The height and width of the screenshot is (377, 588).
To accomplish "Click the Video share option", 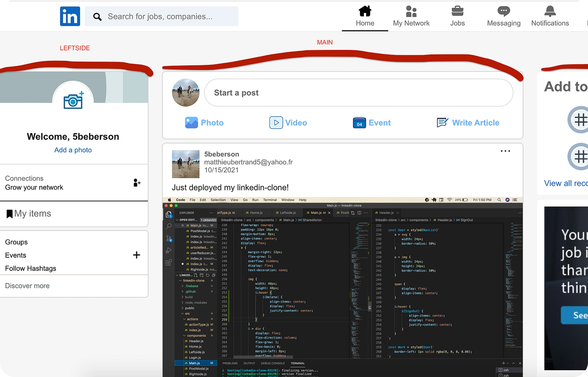I will coord(288,123).
